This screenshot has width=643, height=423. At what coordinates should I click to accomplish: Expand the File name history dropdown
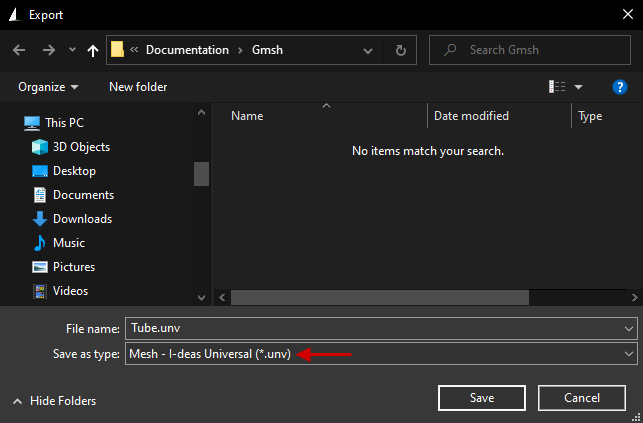pos(628,328)
